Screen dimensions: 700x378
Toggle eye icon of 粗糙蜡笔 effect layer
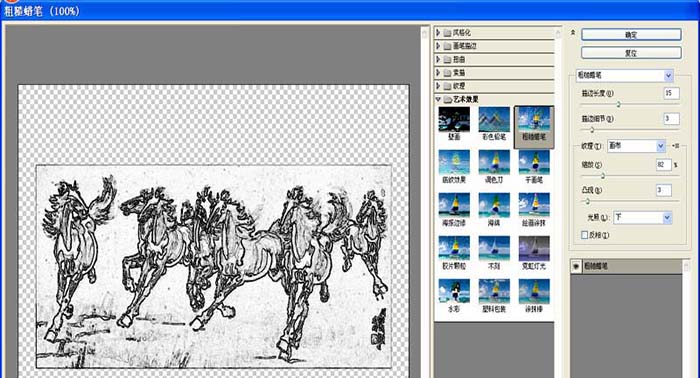576,266
